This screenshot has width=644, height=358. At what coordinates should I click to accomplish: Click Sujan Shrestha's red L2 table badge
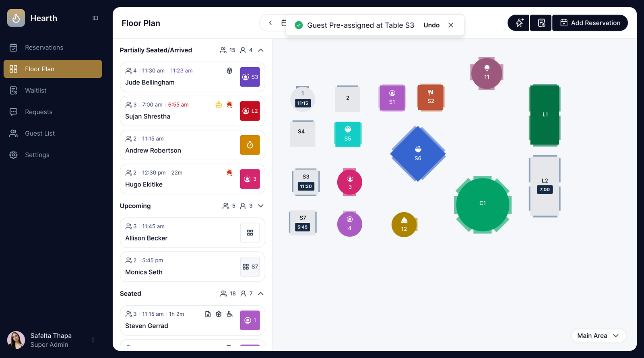click(250, 111)
